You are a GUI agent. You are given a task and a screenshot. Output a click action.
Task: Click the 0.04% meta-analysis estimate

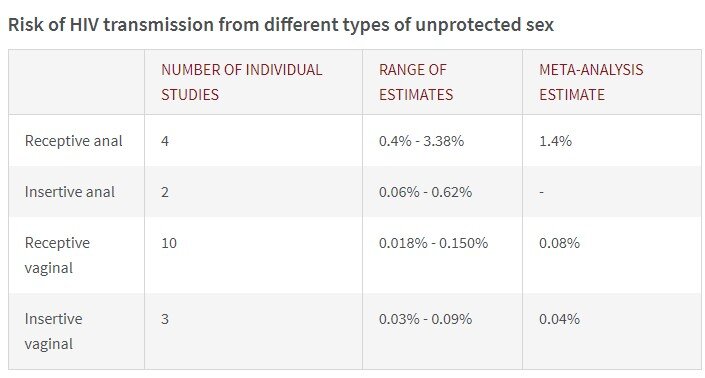pos(559,319)
